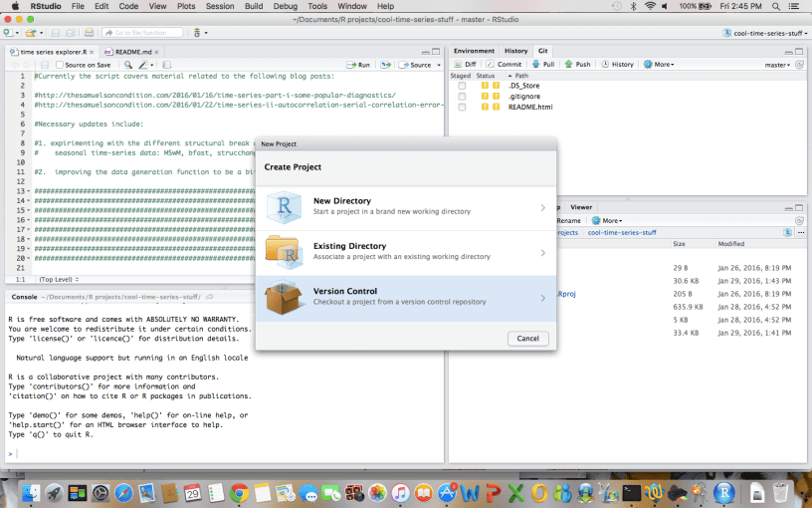Click the Git Commit button

[x=506, y=64]
